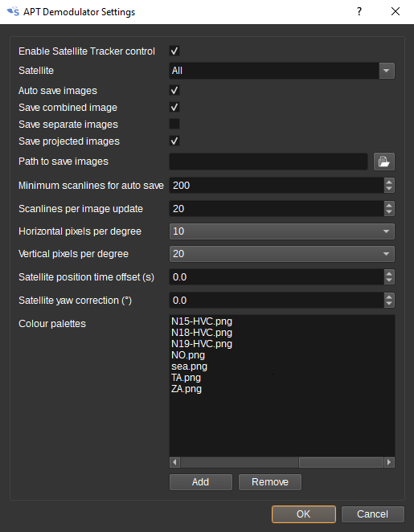The width and height of the screenshot is (414, 532).
Task: Open folder browser for image save path
Action: pyautogui.click(x=383, y=162)
